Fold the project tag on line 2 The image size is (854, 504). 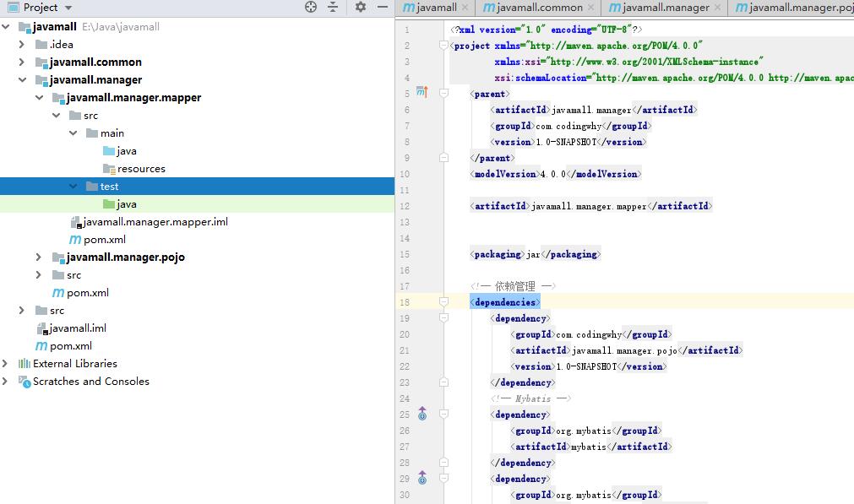tap(443, 46)
